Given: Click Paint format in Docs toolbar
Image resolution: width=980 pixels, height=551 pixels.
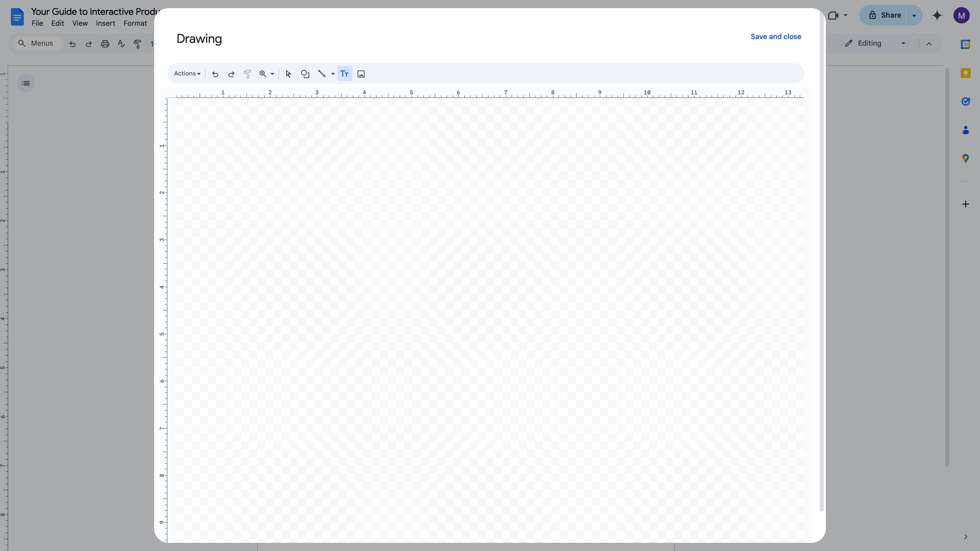Looking at the screenshot, I should pyautogui.click(x=137, y=44).
